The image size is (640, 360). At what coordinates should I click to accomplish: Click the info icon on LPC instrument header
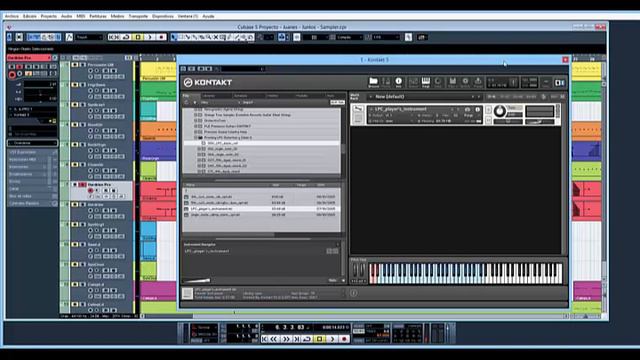(477, 109)
